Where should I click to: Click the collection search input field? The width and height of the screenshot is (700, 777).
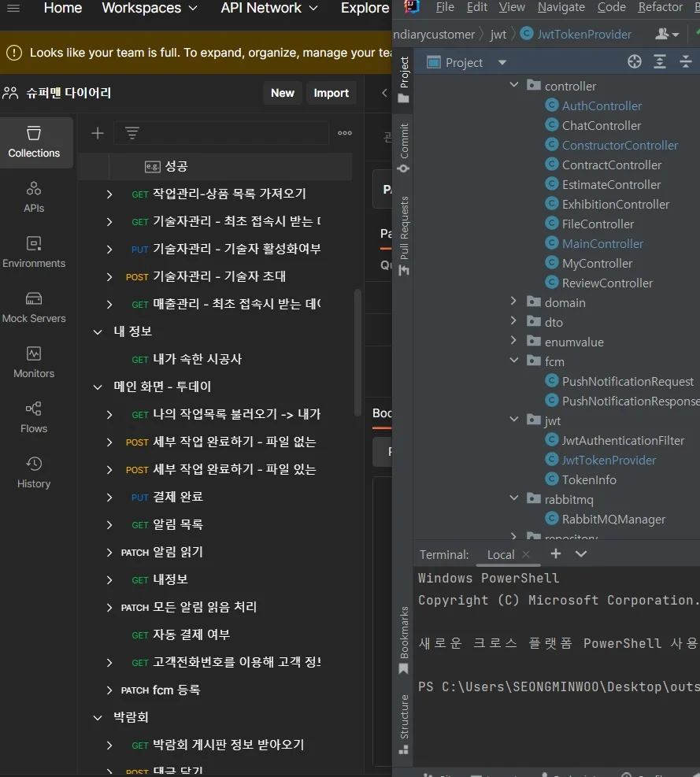(228, 133)
